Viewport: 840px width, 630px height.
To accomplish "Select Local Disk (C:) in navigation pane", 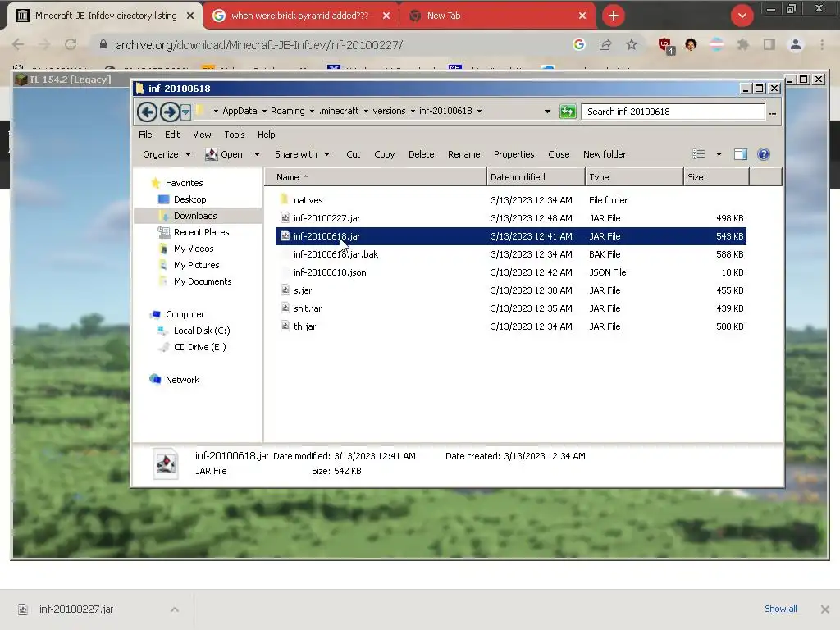I will pyautogui.click(x=202, y=331).
